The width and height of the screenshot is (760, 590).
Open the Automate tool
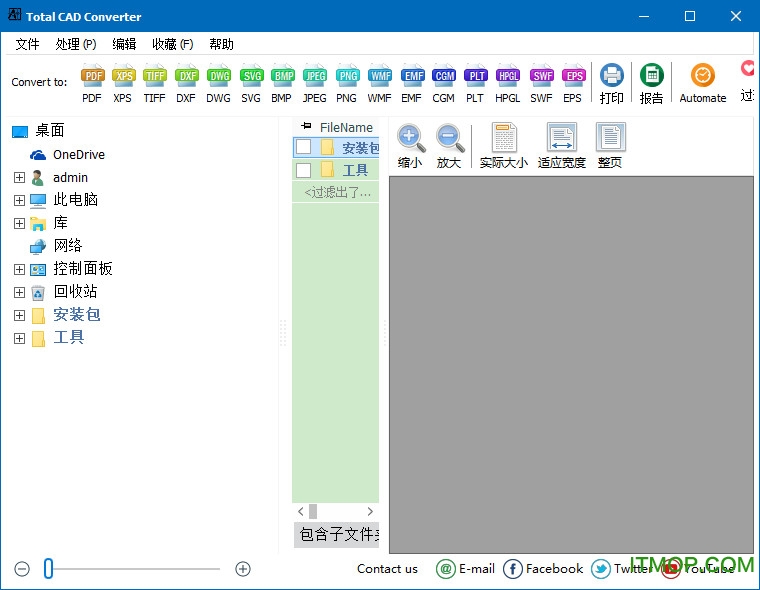(703, 84)
